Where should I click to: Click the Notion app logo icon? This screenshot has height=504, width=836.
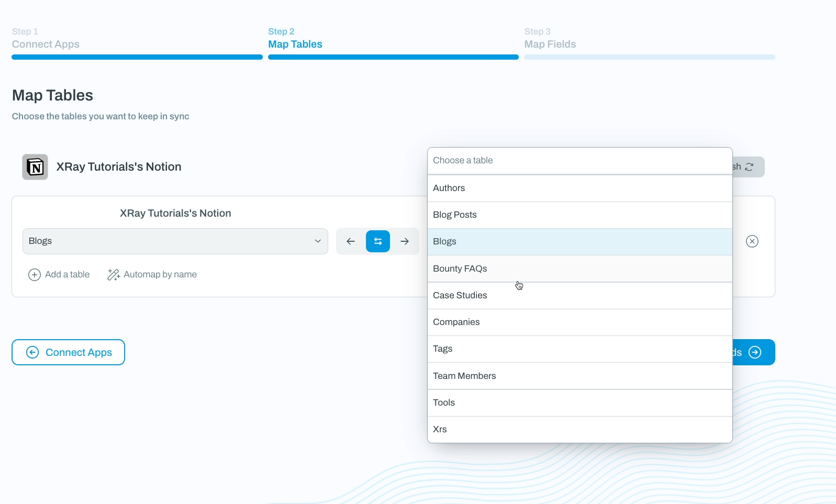(x=35, y=167)
